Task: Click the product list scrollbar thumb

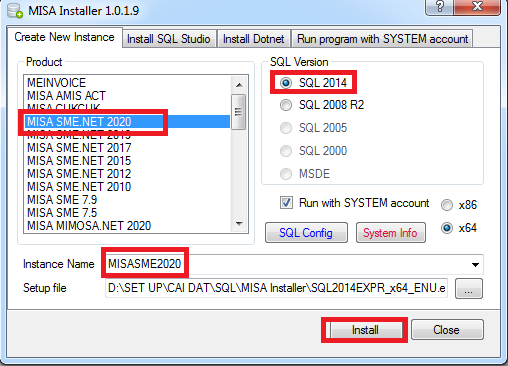Action: pos(239,112)
